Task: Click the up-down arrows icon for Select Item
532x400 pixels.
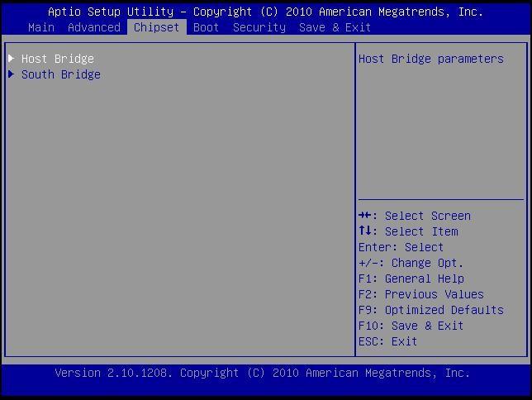Action: click(363, 231)
